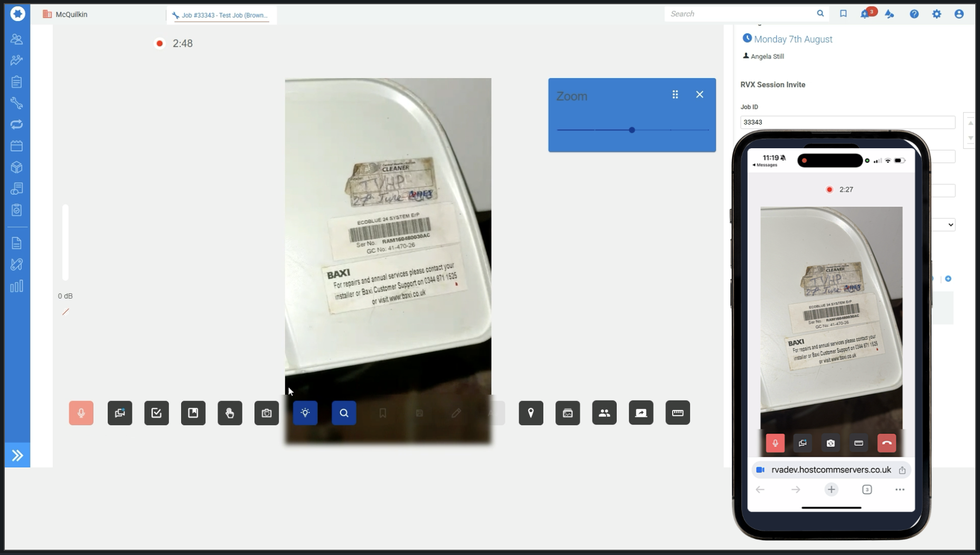Expand the left sidebar with double chevron
Screen dimensions: 980x555
(17, 455)
